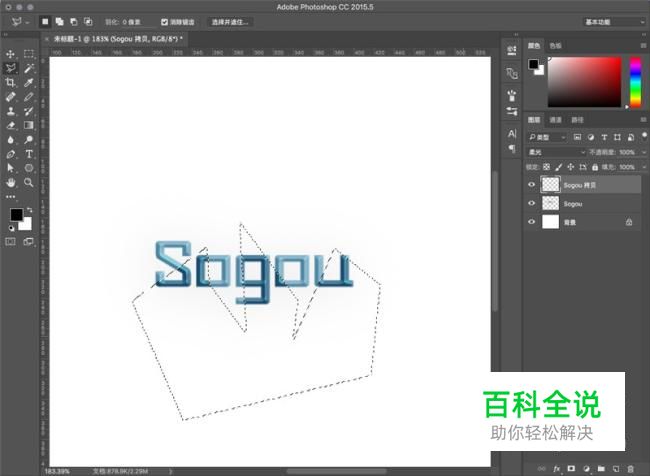Select the Eyedropper tool
650x476 pixels.
coord(29,83)
